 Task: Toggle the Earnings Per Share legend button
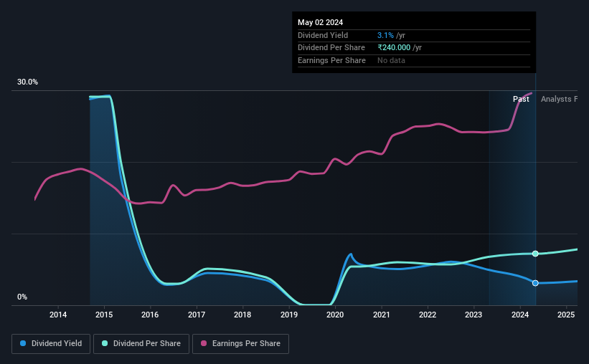(x=240, y=344)
